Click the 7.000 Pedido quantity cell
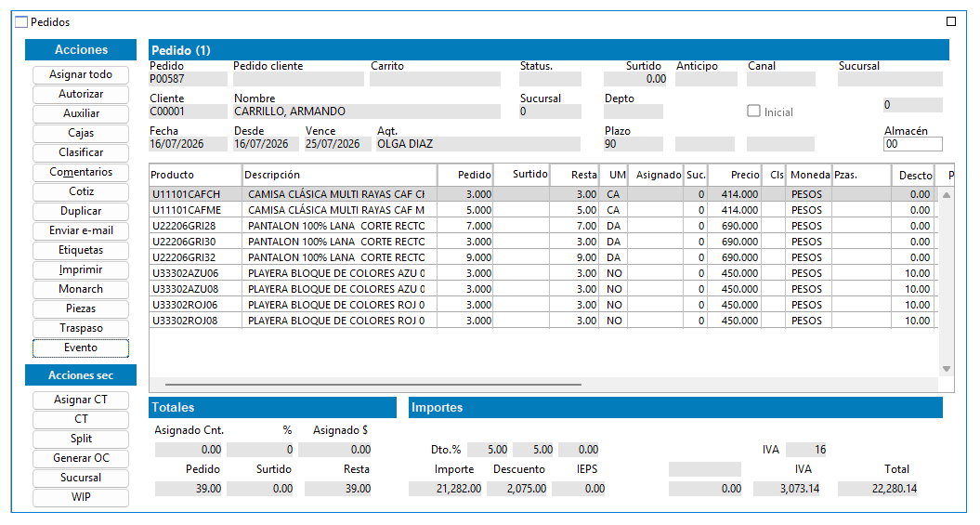The height and width of the screenshot is (525, 980). click(x=465, y=226)
